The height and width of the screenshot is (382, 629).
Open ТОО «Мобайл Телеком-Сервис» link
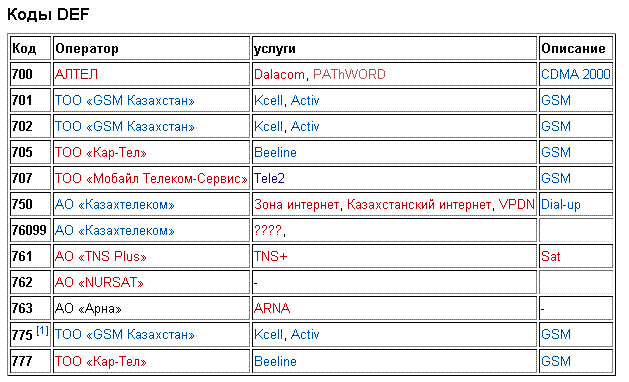(151, 178)
